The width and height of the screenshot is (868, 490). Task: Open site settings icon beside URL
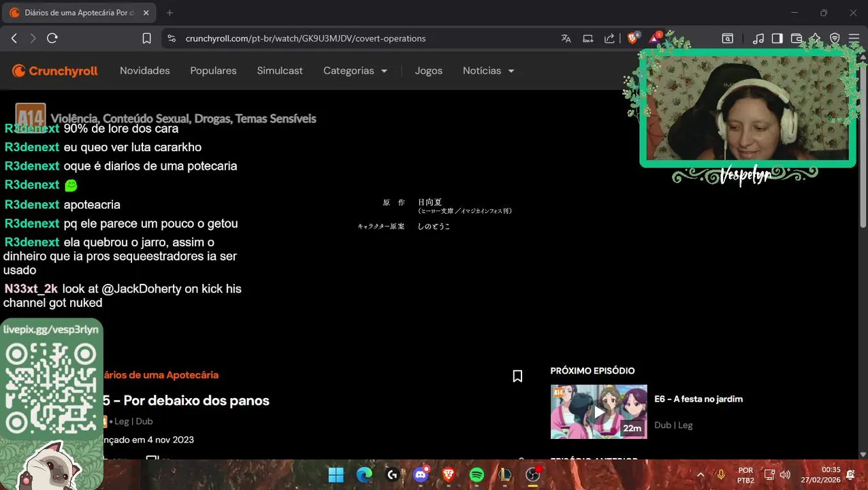[172, 39]
